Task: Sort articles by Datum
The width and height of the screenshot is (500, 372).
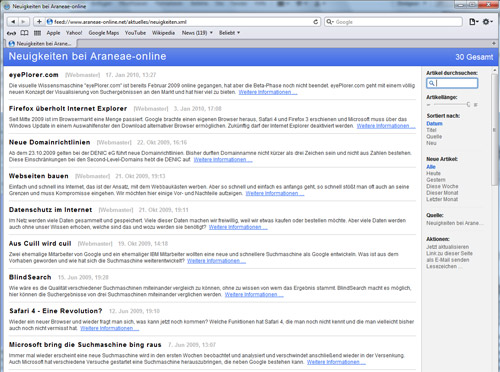Action: coord(434,123)
